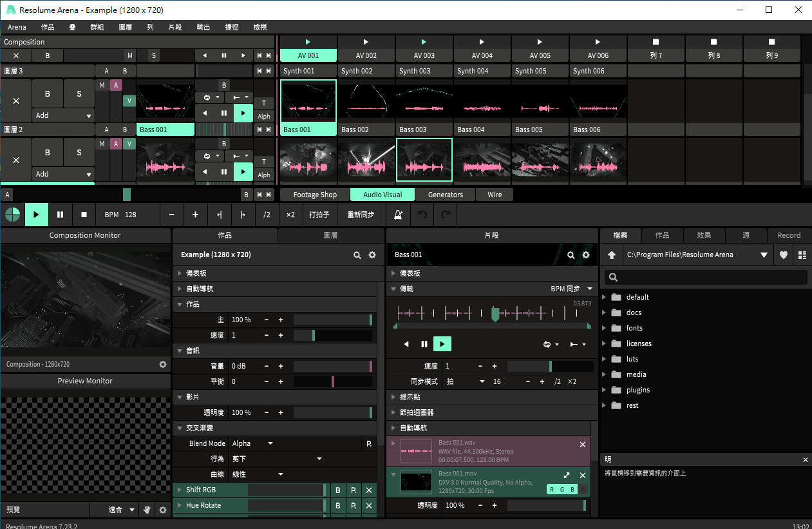Expand the media folder in file tree

click(605, 374)
